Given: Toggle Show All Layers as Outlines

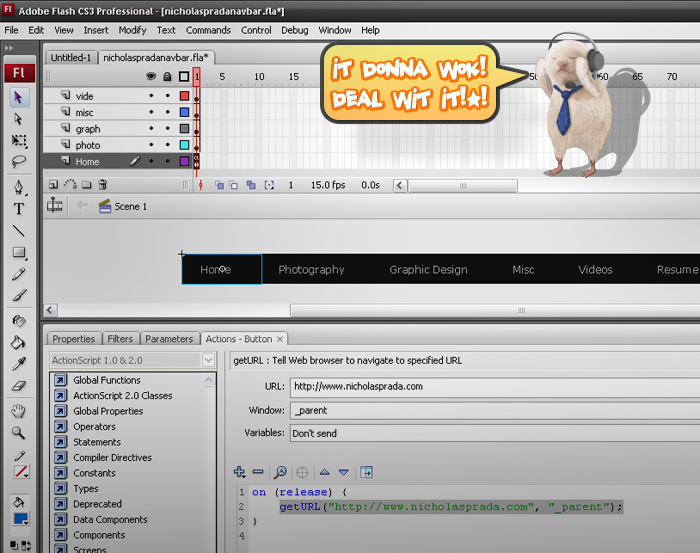Looking at the screenshot, I should 184,76.
